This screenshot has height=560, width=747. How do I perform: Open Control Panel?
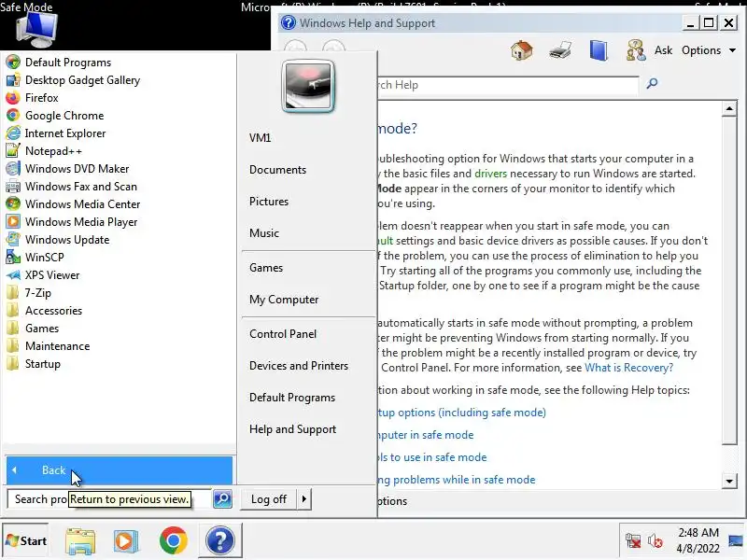283,334
